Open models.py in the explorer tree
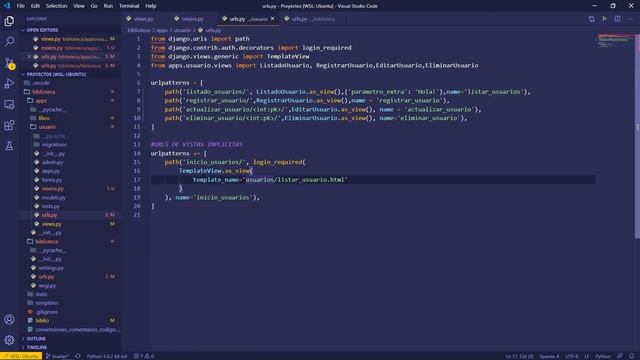The image size is (640, 360). [53, 198]
